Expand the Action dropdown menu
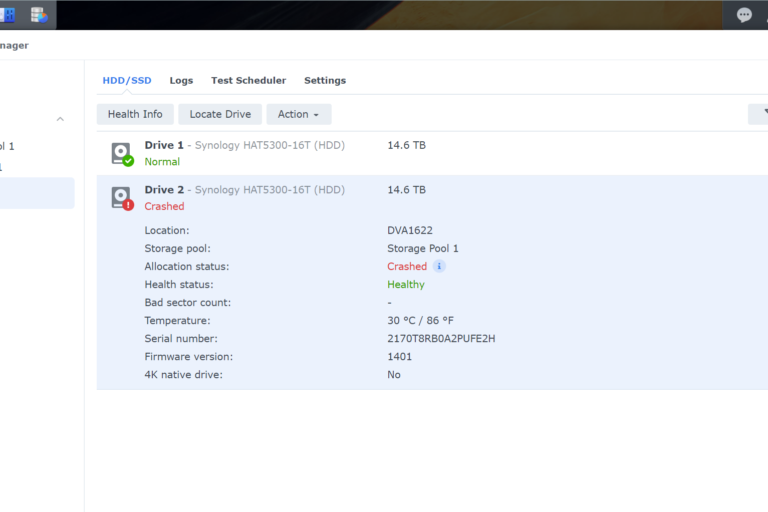This screenshot has height=512, width=768. pos(298,114)
